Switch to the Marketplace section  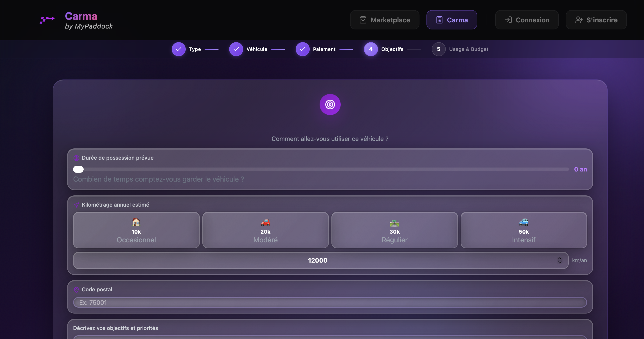[385, 20]
